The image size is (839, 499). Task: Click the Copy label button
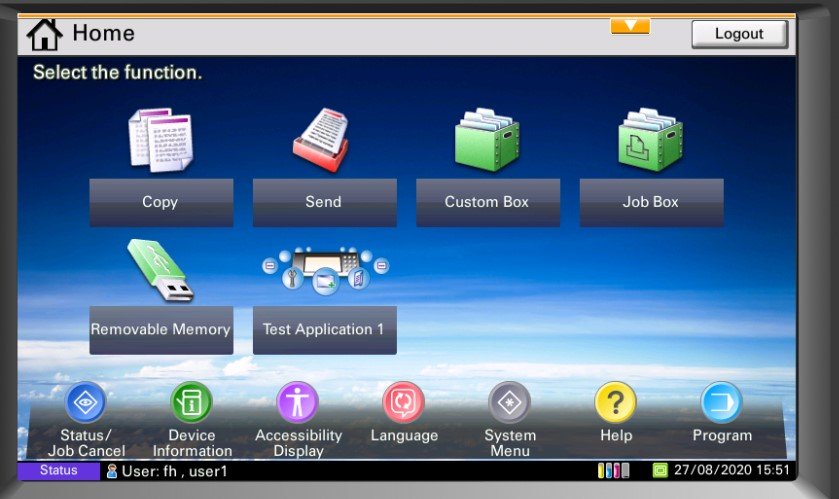tap(160, 202)
